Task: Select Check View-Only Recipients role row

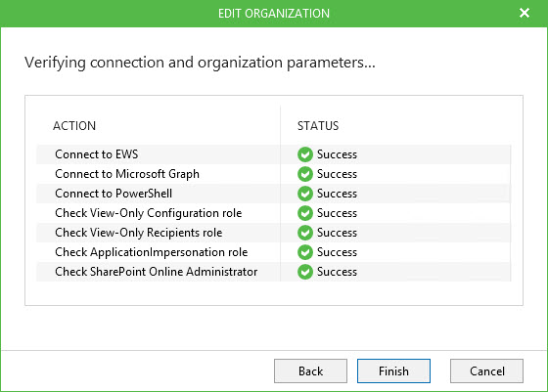Action: click(x=274, y=233)
